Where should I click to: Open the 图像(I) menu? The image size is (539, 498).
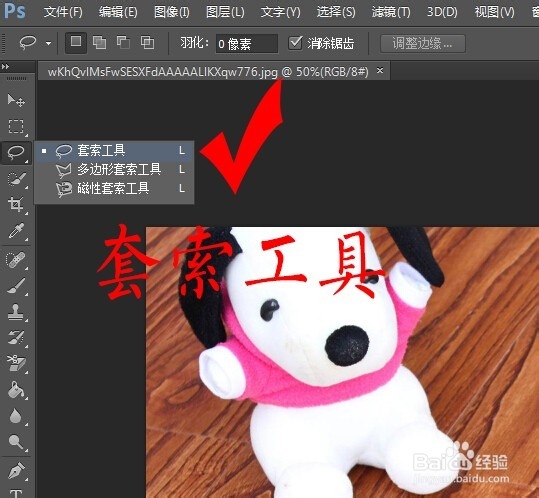point(172,12)
